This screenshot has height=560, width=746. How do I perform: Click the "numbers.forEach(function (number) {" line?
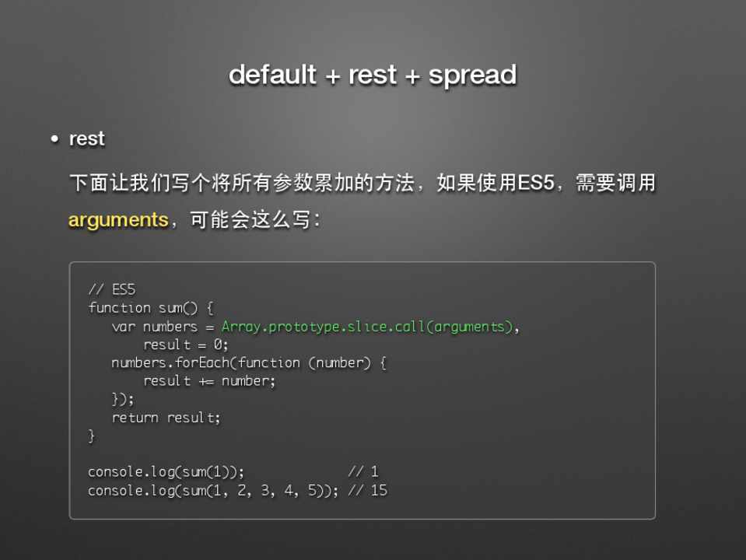pos(249,363)
